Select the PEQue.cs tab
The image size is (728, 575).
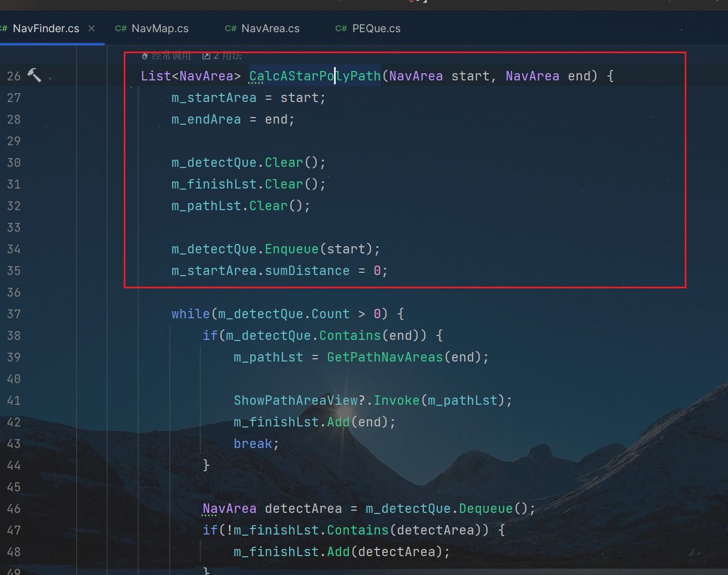(x=376, y=28)
